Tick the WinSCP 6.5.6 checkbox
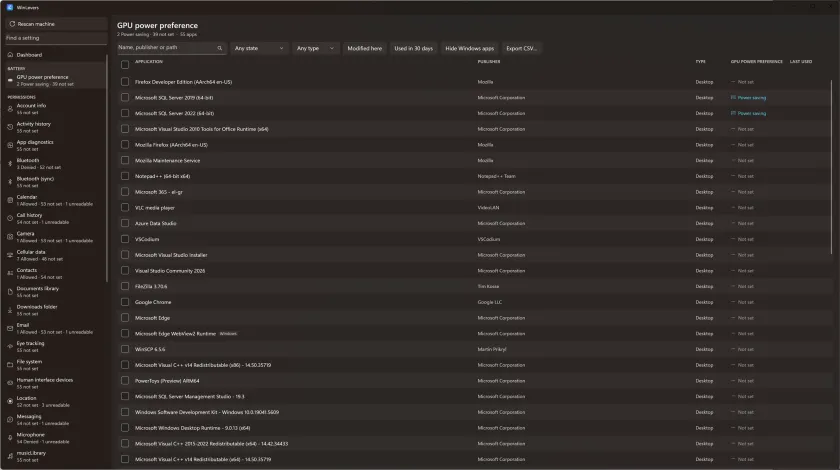Viewport: 840px width, 470px height. coord(125,349)
